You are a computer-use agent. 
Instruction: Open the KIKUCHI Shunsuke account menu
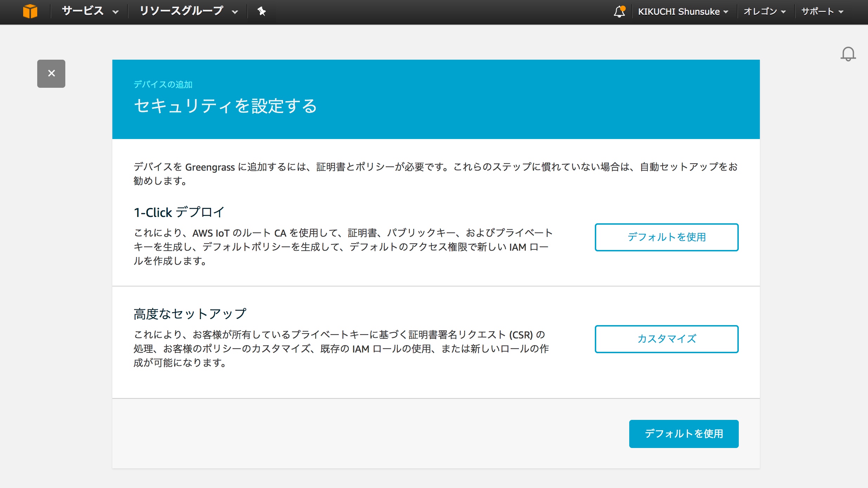[x=683, y=12]
